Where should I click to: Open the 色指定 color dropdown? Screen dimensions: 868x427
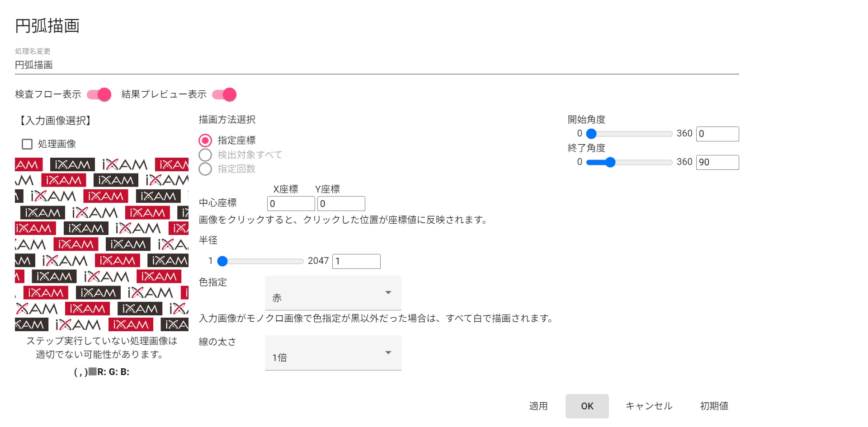(x=333, y=293)
